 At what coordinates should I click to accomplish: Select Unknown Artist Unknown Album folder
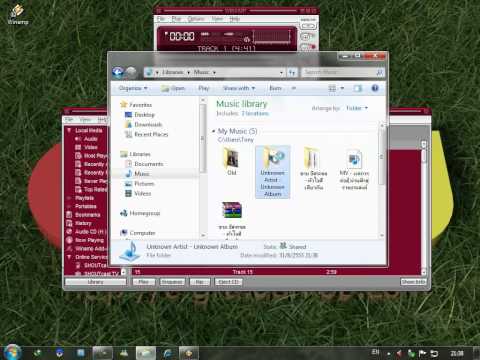273,172
